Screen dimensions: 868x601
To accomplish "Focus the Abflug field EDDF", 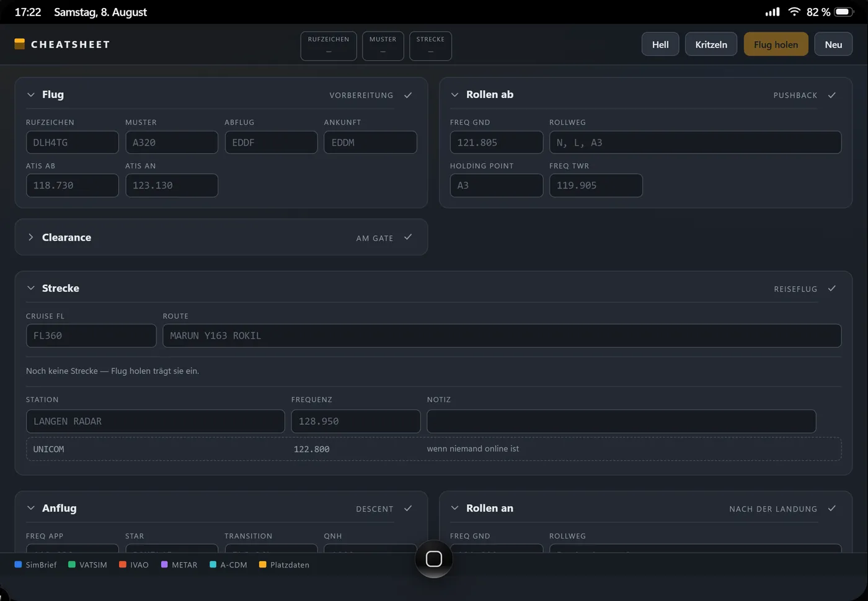I will point(271,142).
